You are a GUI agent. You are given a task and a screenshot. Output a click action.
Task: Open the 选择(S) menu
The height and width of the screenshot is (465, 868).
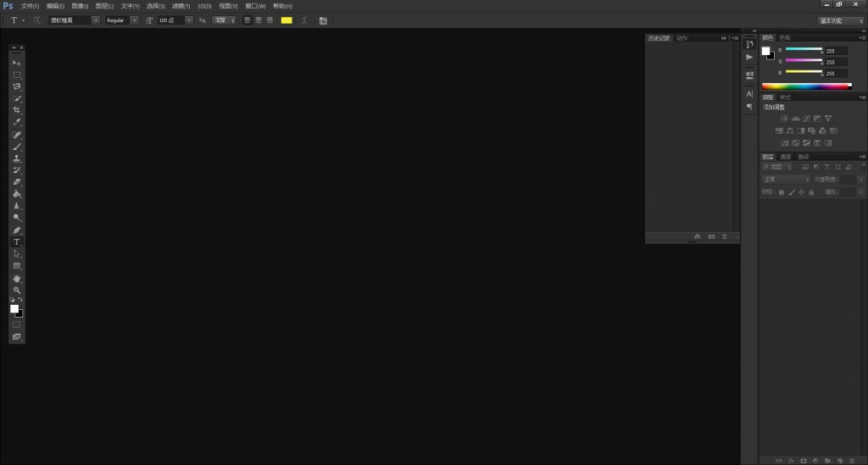pyautogui.click(x=156, y=6)
